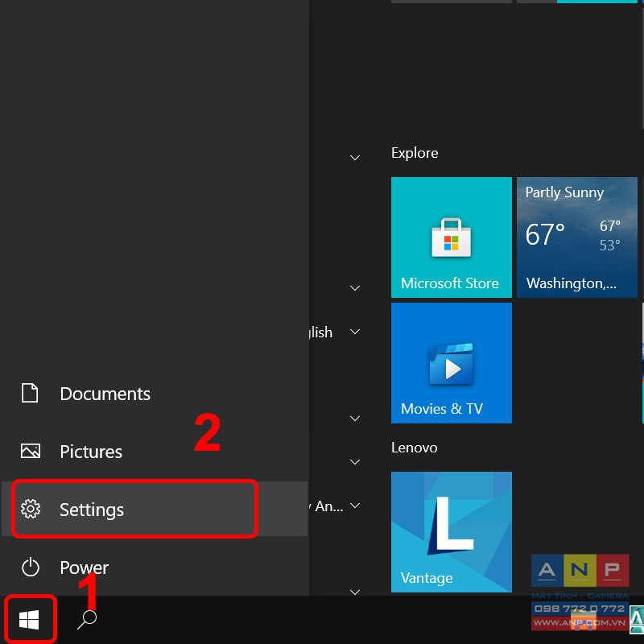The height and width of the screenshot is (644, 644).
Task: Open taskbar search with the magnifier icon
Action: [x=87, y=619]
